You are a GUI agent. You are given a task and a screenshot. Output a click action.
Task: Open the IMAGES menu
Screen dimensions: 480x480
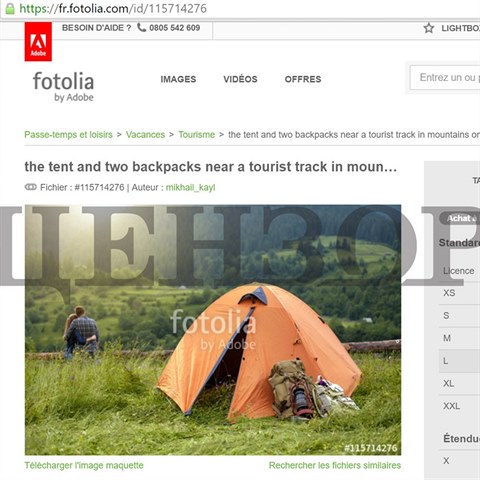pos(178,79)
